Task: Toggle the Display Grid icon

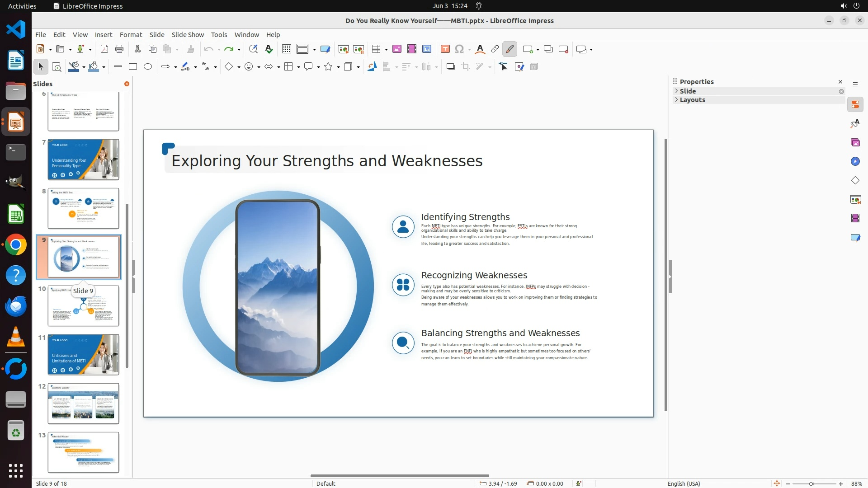Action: pyautogui.click(x=286, y=49)
